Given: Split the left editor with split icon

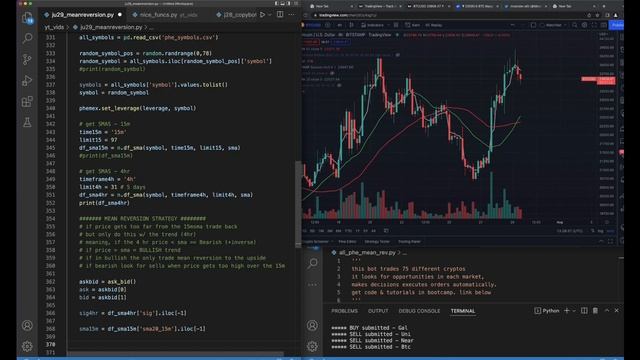Looking at the screenshot, I should 280,15.
